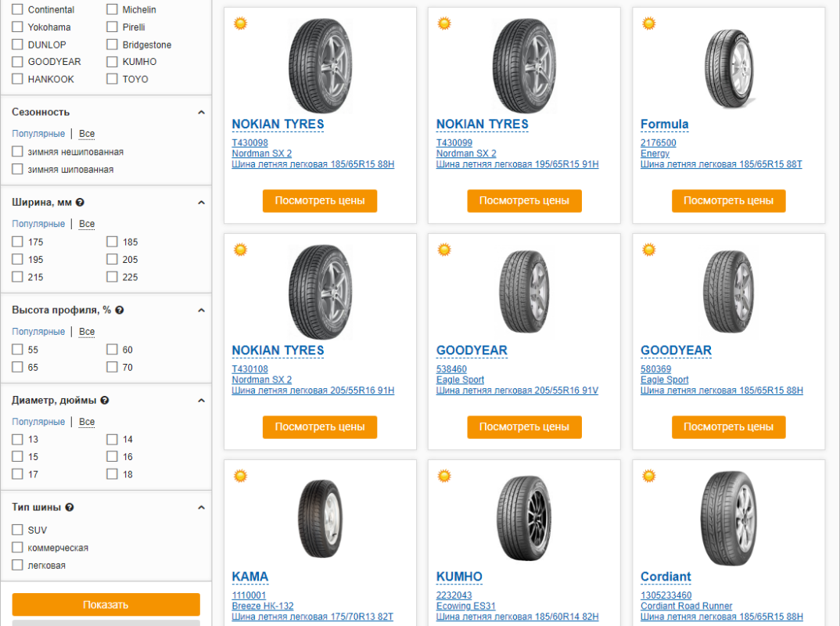The height and width of the screenshot is (626, 840).
Task: Check the HANKOOK brand box
Action: (x=18, y=79)
